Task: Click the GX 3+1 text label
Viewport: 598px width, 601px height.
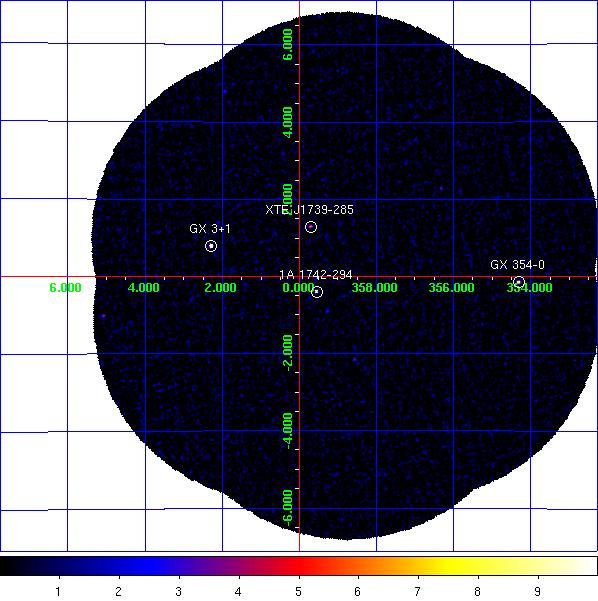Action: tap(210, 229)
